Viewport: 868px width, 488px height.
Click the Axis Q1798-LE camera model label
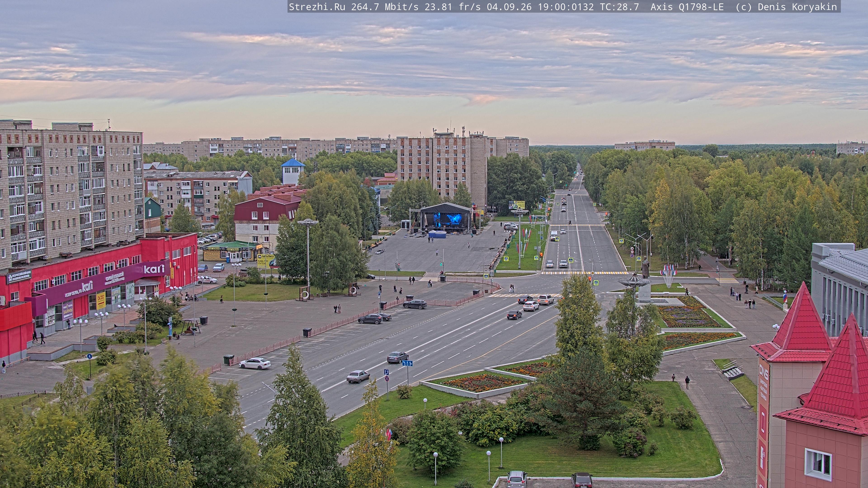click(687, 7)
